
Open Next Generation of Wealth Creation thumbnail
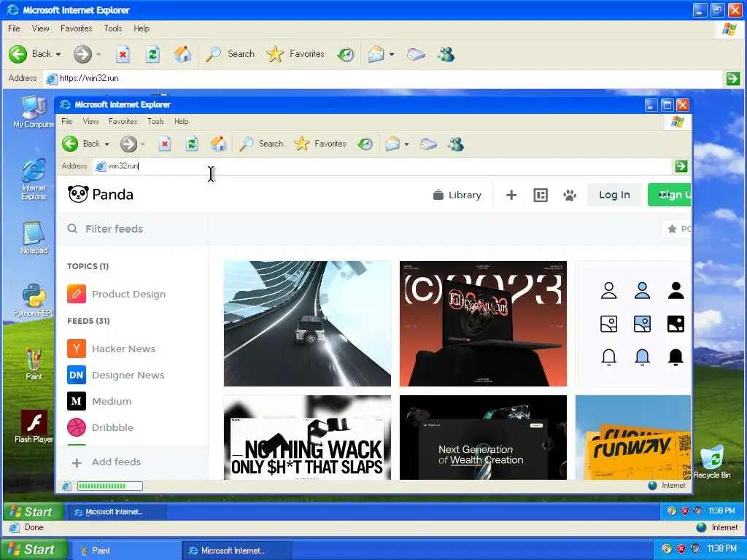click(483, 437)
